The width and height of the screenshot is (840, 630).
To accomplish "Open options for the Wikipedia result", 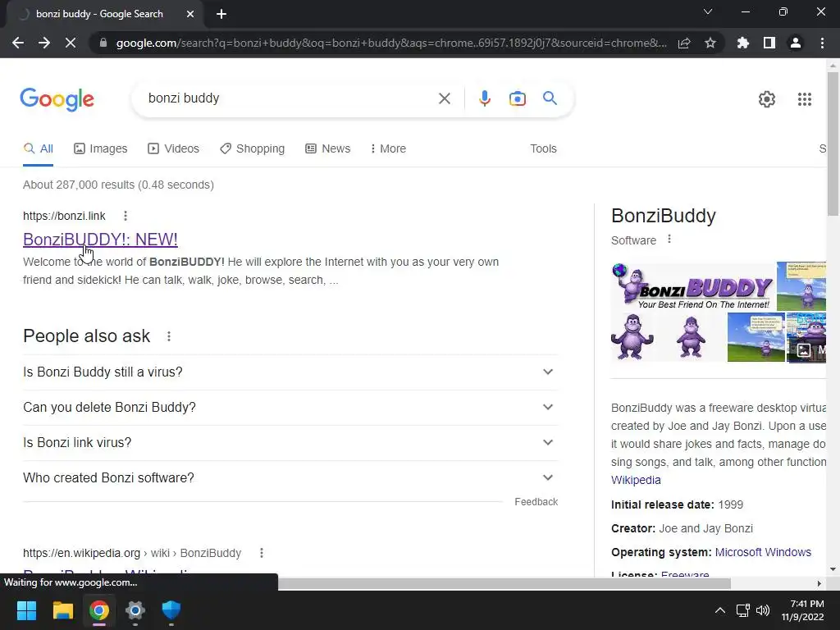I will click(262, 553).
